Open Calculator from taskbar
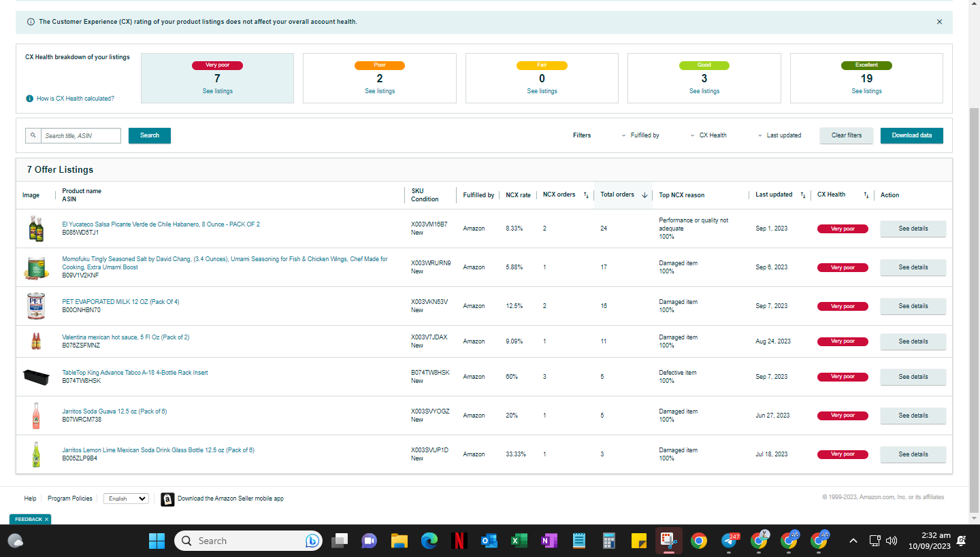 coord(609,541)
